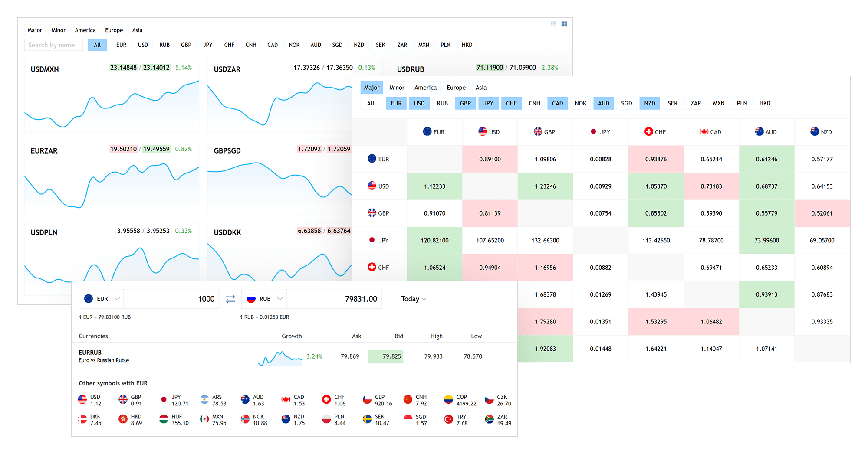Switch to the America tab in matrix widget
This screenshot has width=868, height=454.
pos(425,87)
